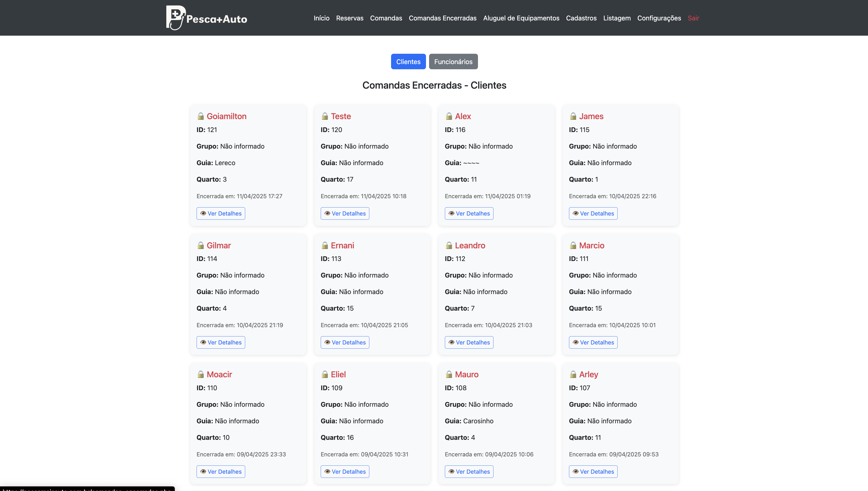
Task: Click the lock icon next to Alex
Action: (449, 116)
